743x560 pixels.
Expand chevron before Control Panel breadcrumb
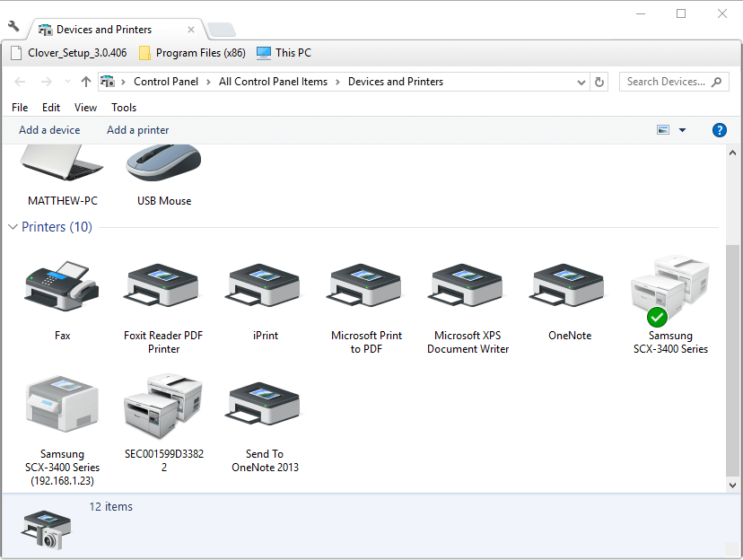[x=123, y=82]
